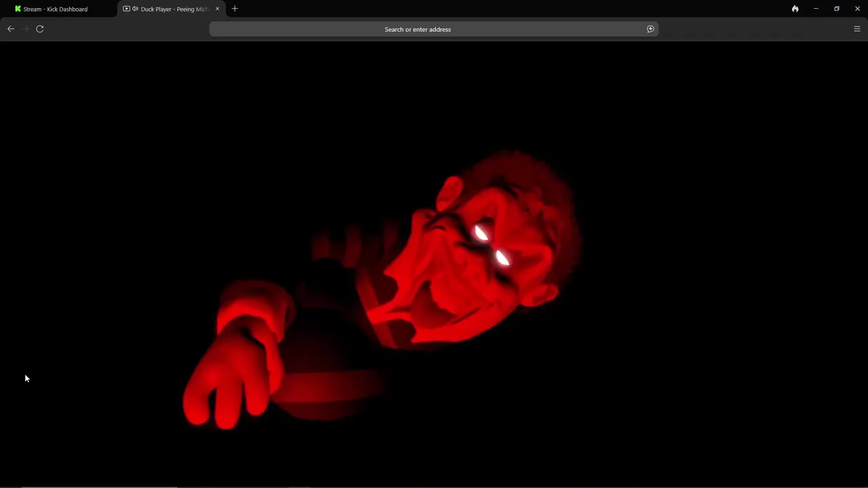Click the Fire button to clear data
868x488 pixels.
pos(795,9)
